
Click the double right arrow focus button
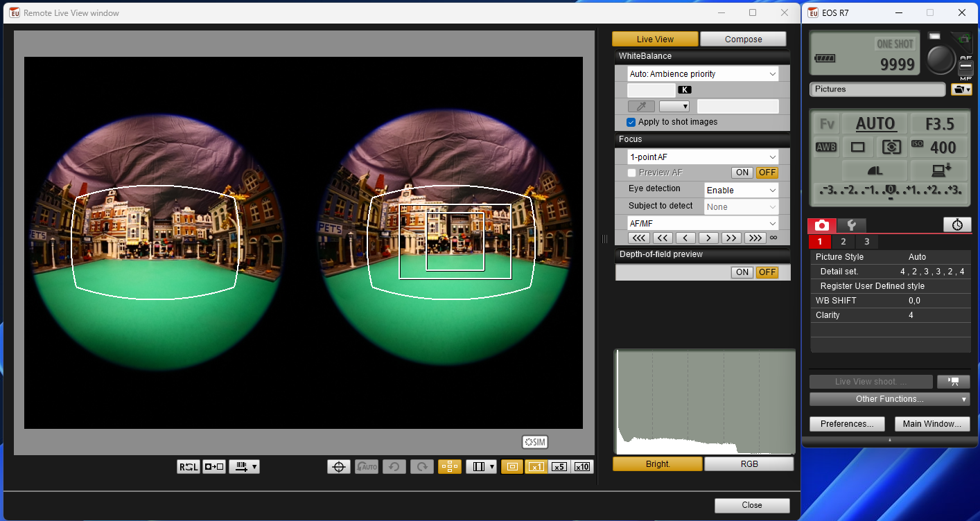[x=731, y=238]
